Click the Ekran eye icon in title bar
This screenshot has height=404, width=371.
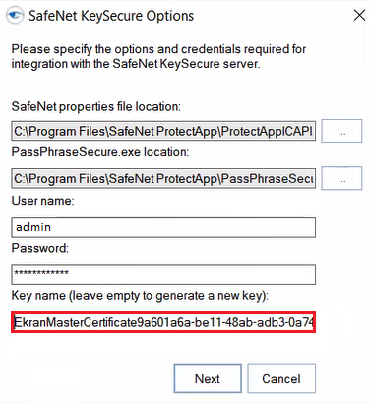click(x=15, y=15)
